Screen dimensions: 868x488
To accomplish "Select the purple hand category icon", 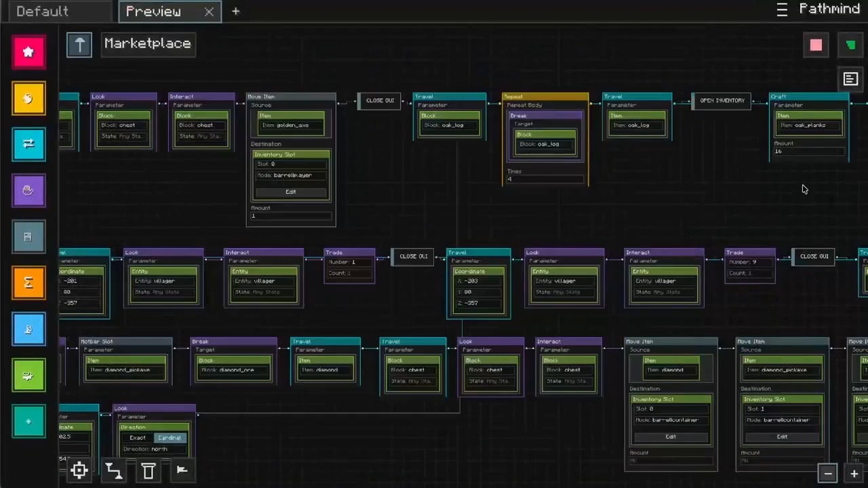I will coord(28,190).
